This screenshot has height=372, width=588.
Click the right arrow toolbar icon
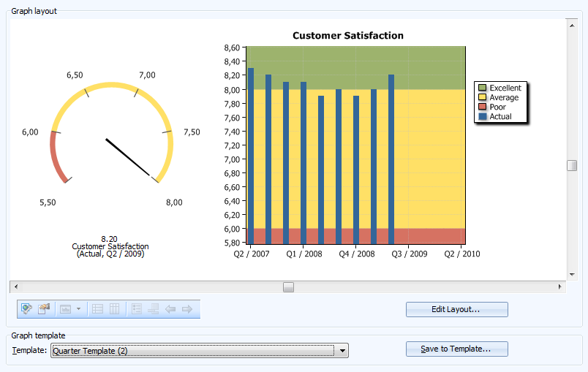[187, 309]
